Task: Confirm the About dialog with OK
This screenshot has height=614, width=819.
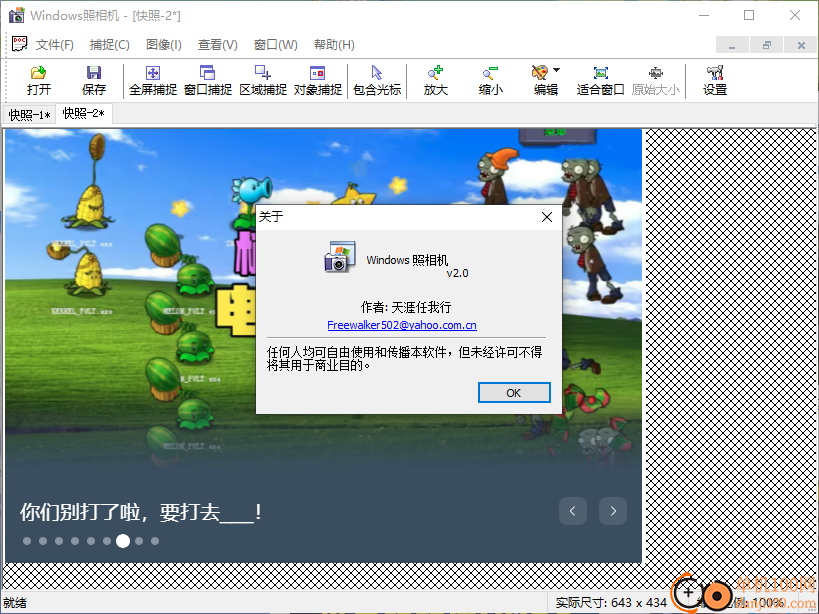Action: pos(514,393)
